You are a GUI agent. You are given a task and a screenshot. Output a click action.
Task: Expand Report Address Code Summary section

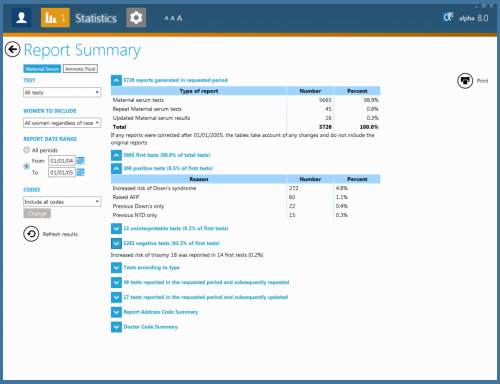pyautogui.click(x=116, y=312)
